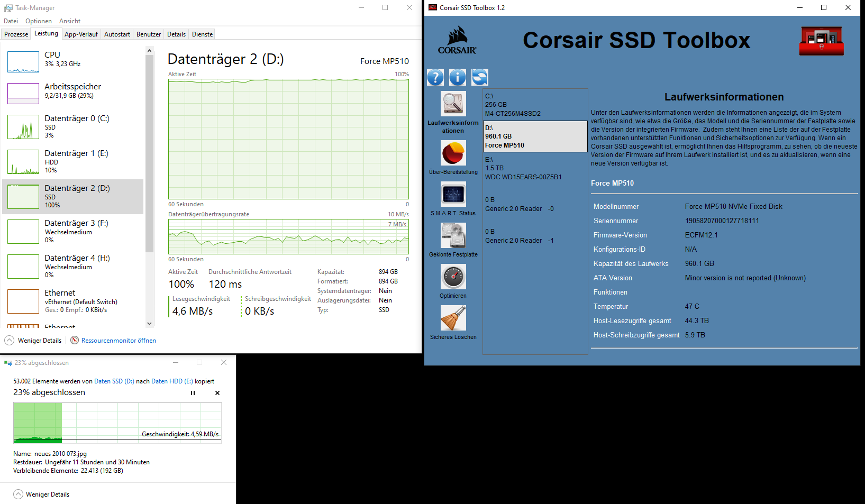Select the Ethernet vEthernet performance entry
The height and width of the screenshot is (504, 865).
(x=73, y=301)
